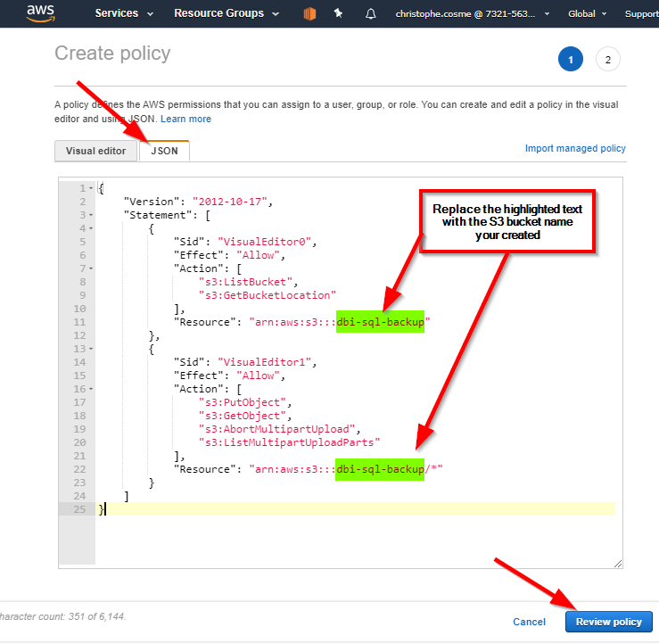Click the "s3:GetObject" action text

(x=243, y=417)
